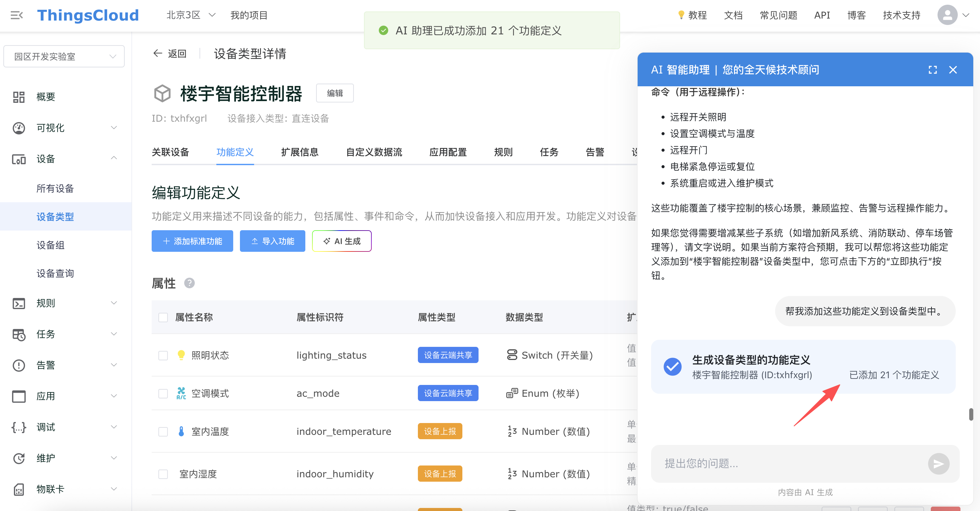Toggle the select-all checkbox in the table header

(x=163, y=317)
